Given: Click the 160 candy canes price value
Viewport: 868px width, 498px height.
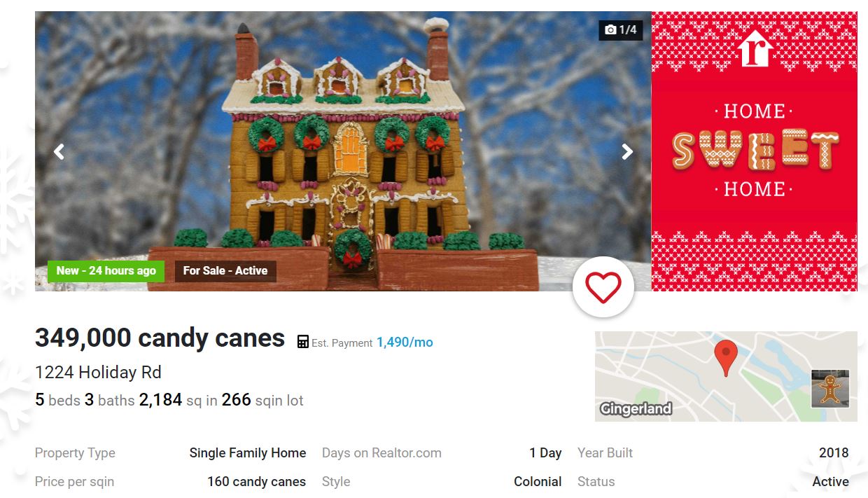Looking at the screenshot, I should tap(256, 482).
